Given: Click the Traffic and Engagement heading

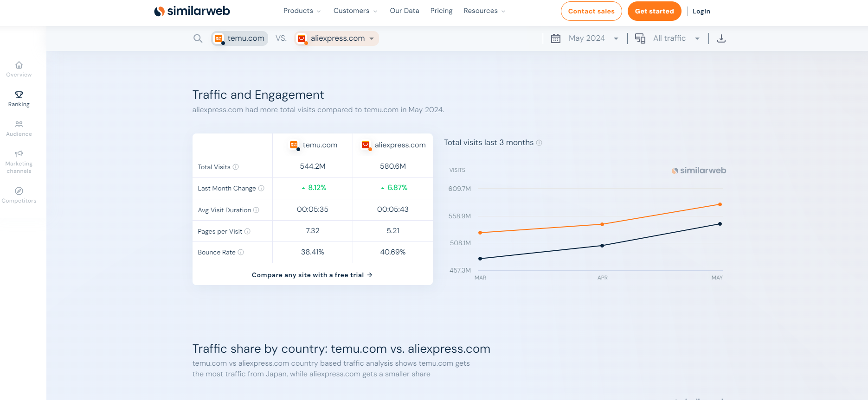Looking at the screenshot, I should (x=258, y=95).
